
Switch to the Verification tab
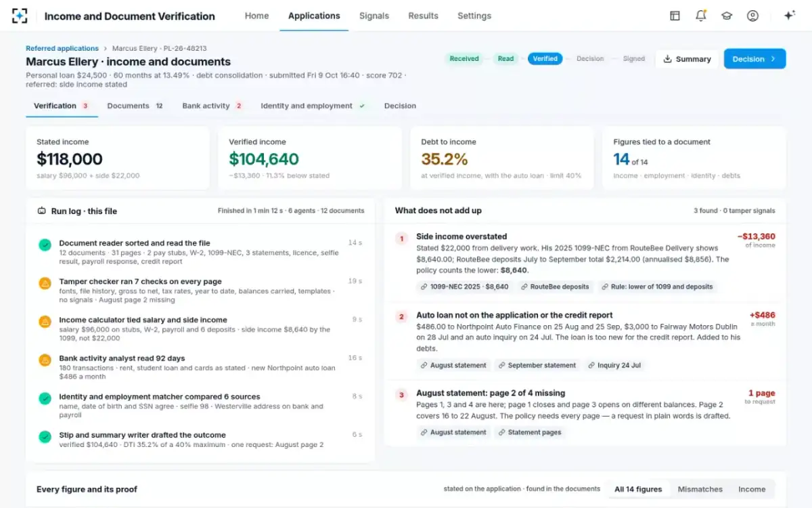tap(62, 106)
